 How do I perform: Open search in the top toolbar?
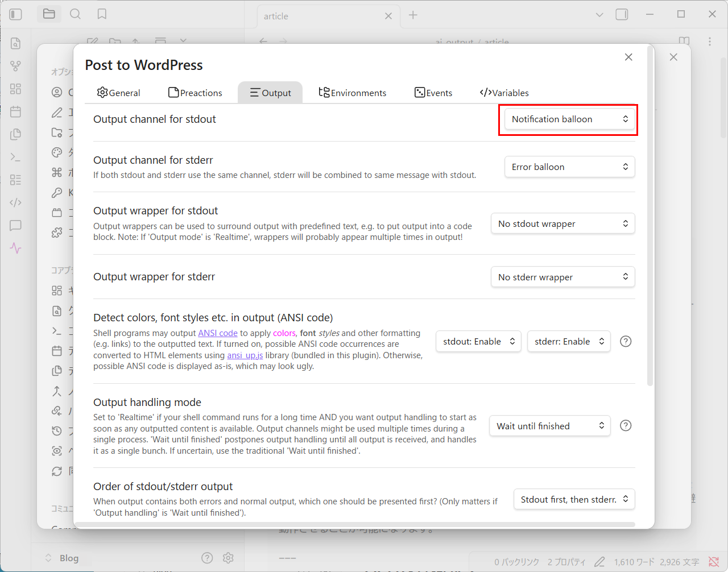(x=75, y=14)
